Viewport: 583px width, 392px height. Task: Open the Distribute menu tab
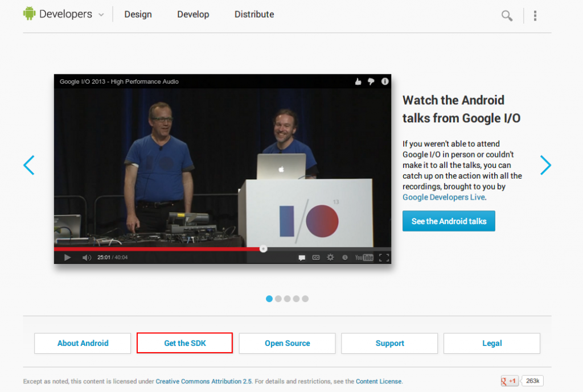coord(254,15)
